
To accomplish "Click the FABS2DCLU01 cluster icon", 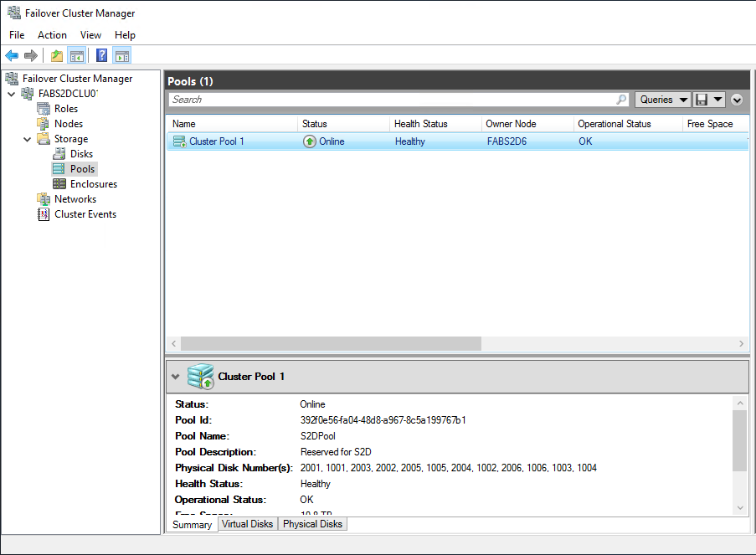I will [x=28, y=94].
